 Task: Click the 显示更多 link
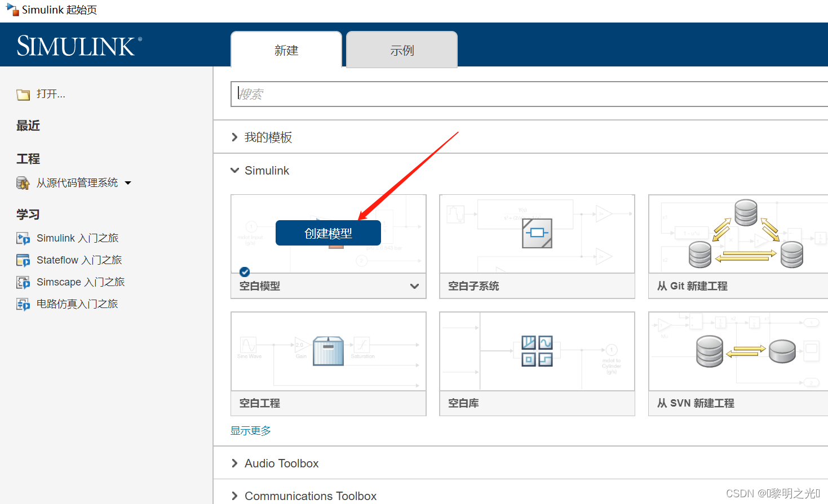pyautogui.click(x=251, y=431)
